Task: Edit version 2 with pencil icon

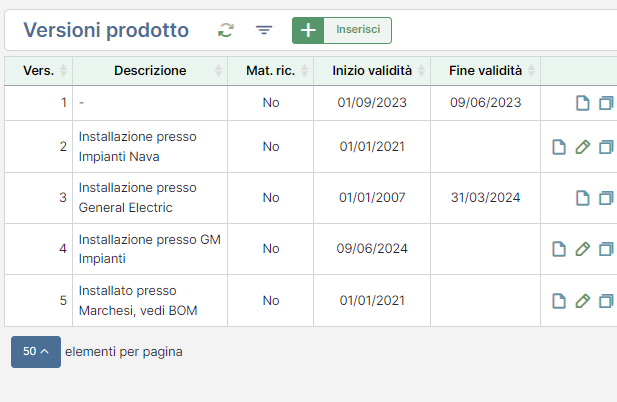Action: pyautogui.click(x=583, y=147)
